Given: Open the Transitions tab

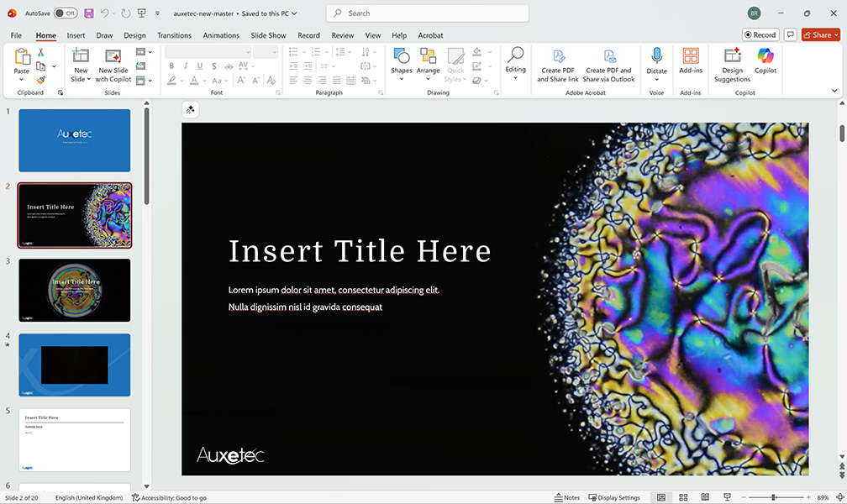Looking at the screenshot, I should [174, 35].
